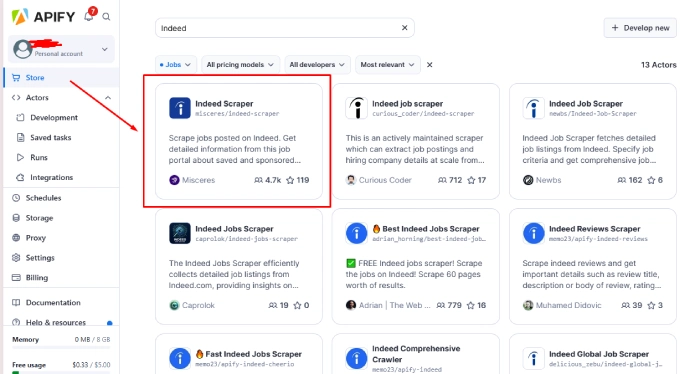This screenshot has height=374, width=700.
Task: Open Proxy in the sidebar
Action: pyautogui.click(x=36, y=238)
